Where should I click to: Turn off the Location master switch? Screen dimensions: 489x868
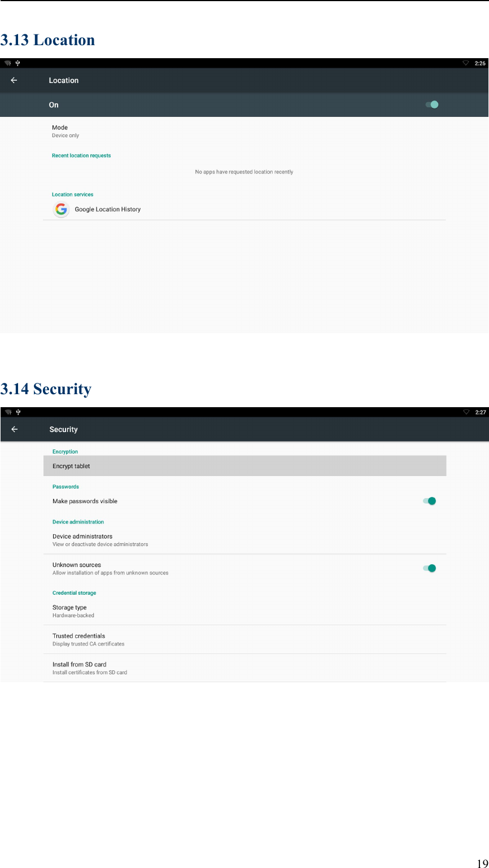click(432, 104)
